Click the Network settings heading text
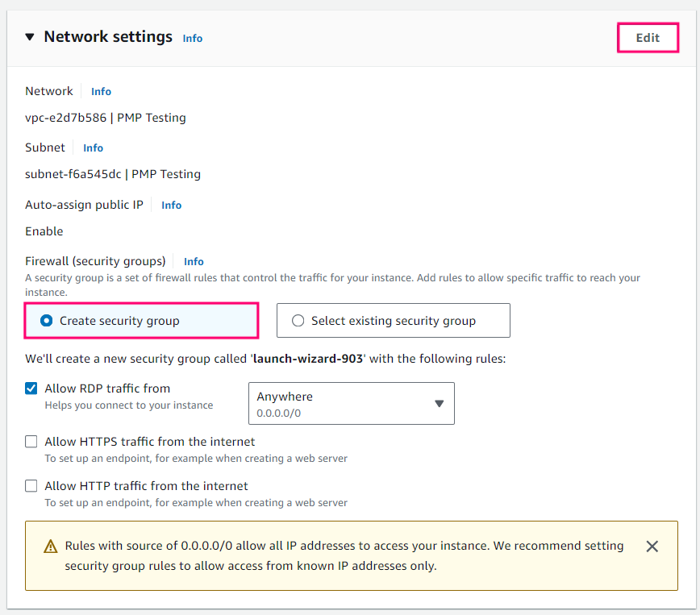The height and width of the screenshot is (615, 700). click(x=108, y=37)
